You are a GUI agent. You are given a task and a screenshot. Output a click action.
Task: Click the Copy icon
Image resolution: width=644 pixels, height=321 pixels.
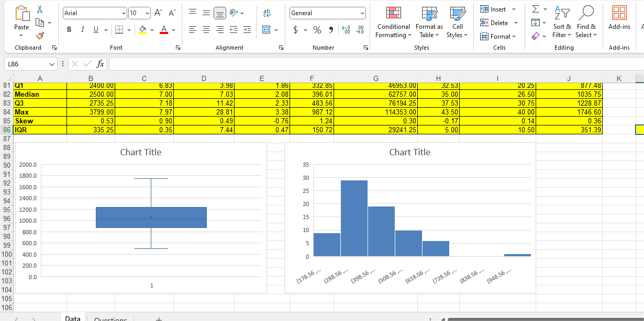[x=40, y=23]
